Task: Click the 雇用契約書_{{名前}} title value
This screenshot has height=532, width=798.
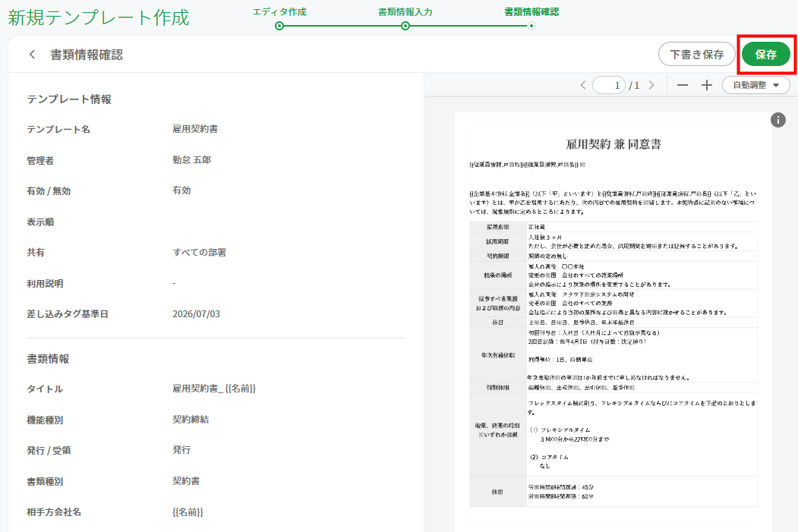Action: point(214,389)
